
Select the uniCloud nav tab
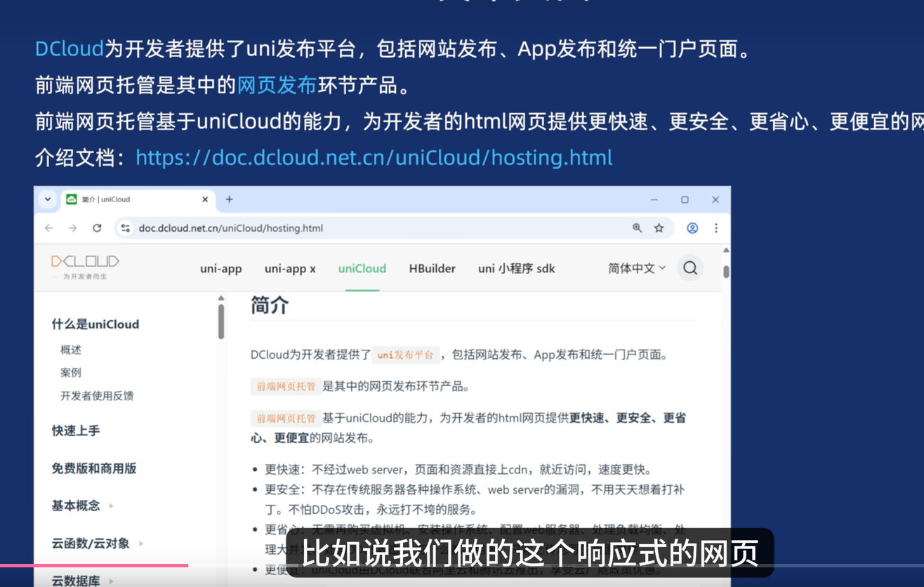coord(362,269)
